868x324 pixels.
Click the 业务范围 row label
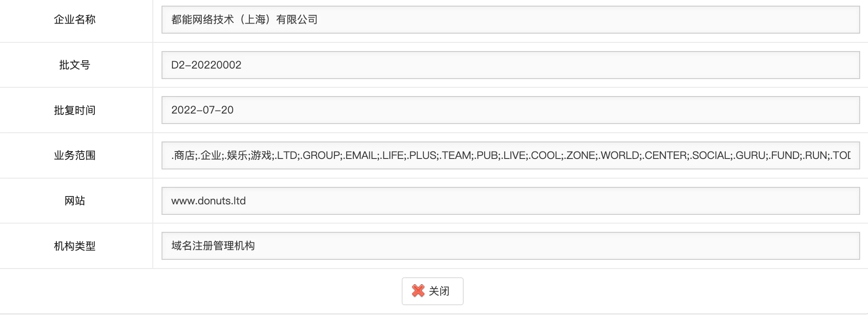point(75,155)
